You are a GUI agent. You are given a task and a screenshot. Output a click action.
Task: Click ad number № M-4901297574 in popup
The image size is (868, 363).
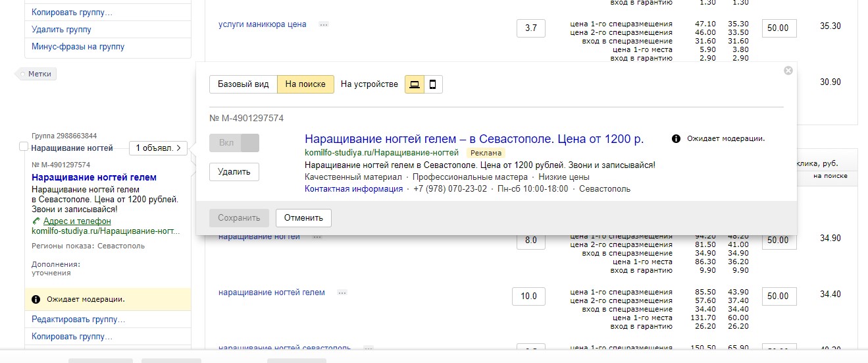(x=247, y=119)
